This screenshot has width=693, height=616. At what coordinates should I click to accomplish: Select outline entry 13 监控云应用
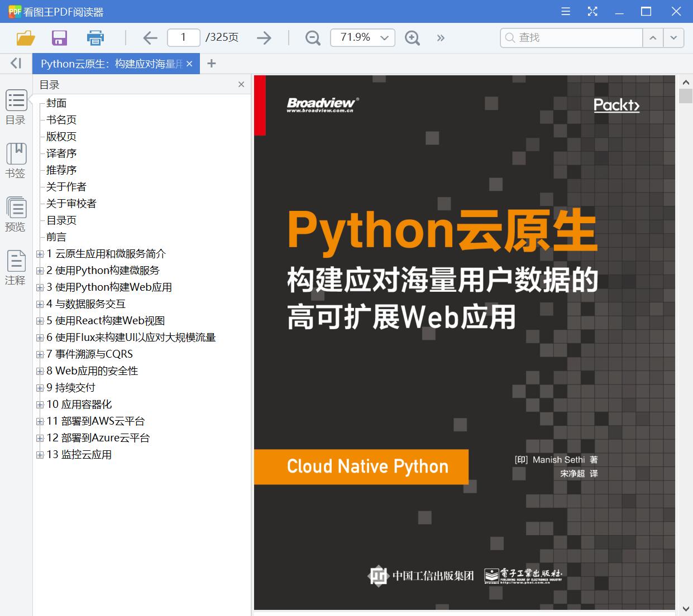click(x=79, y=455)
